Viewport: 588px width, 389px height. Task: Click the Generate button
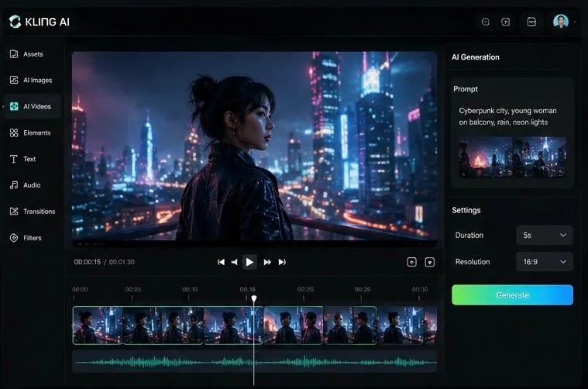pyautogui.click(x=512, y=294)
